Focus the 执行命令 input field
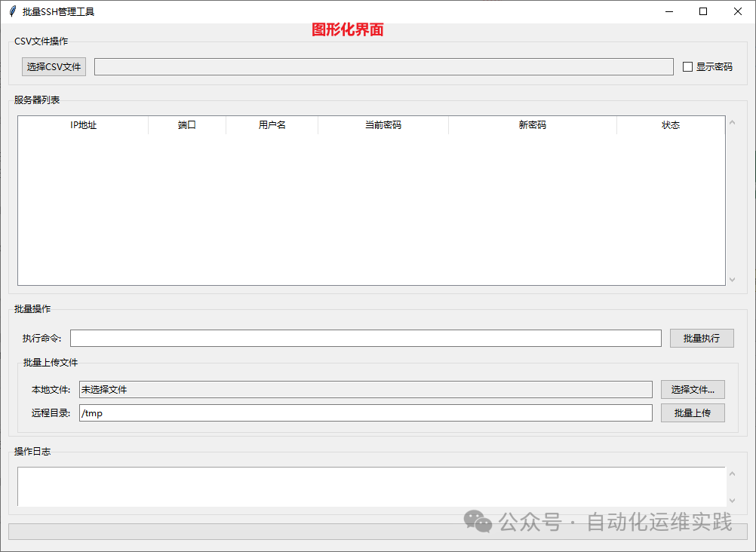This screenshot has width=756, height=552. point(366,338)
